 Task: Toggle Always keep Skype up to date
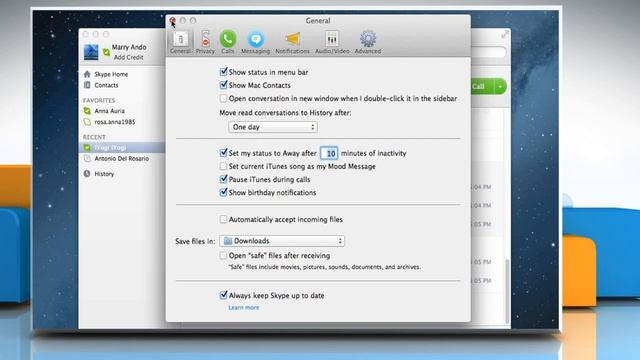pos(223,295)
